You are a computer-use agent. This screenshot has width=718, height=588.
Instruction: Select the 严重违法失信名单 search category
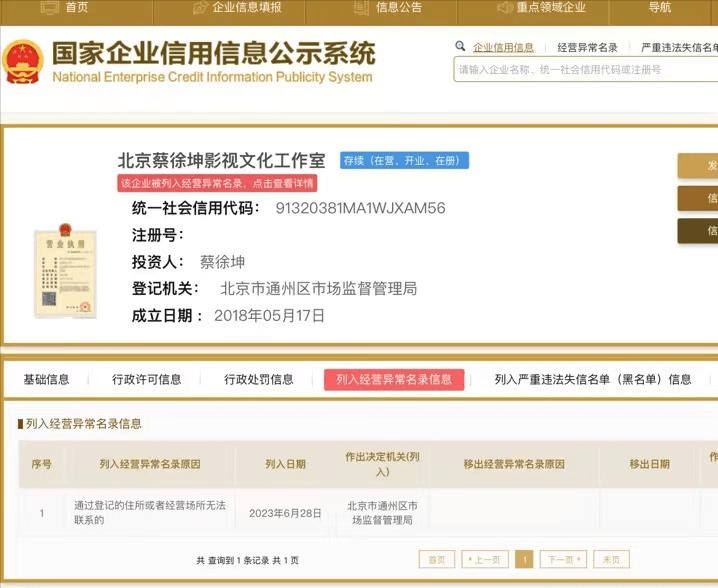click(x=679, y=47)
